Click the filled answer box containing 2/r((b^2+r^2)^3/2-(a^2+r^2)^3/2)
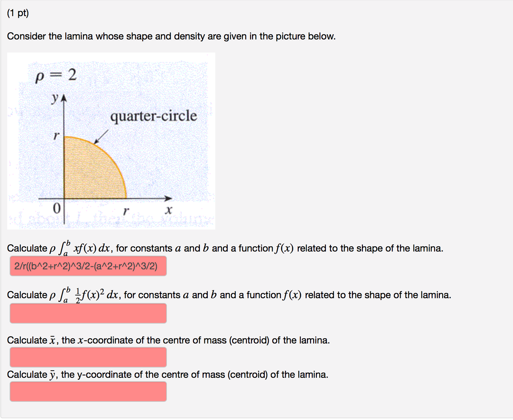The width and height of the screenshot is (513, 420). tap(88, 267)
